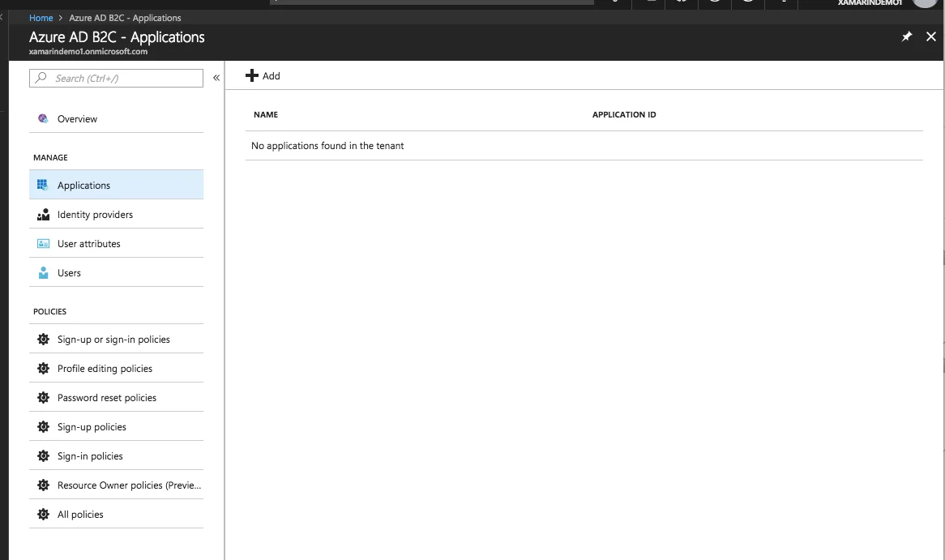The image size is (945, 560).
Task: Close the Azure AD B2C blade
Action: coord(931,36)
